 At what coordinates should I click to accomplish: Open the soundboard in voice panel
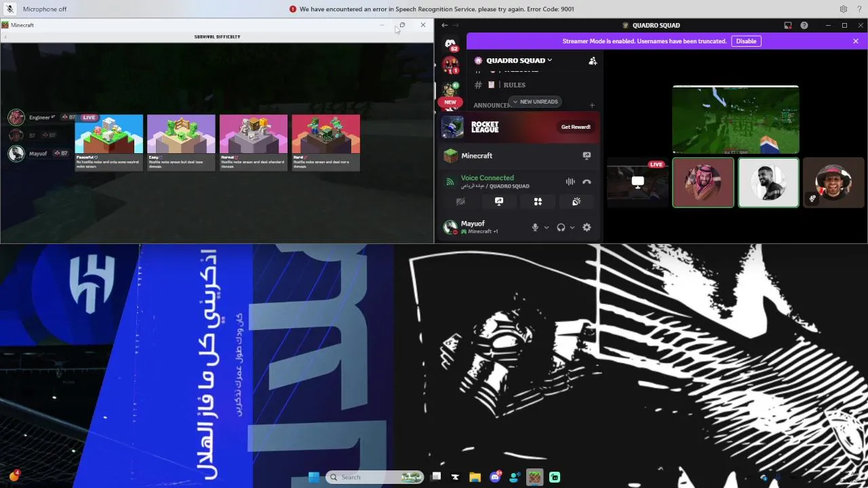(x=576, y=201)
